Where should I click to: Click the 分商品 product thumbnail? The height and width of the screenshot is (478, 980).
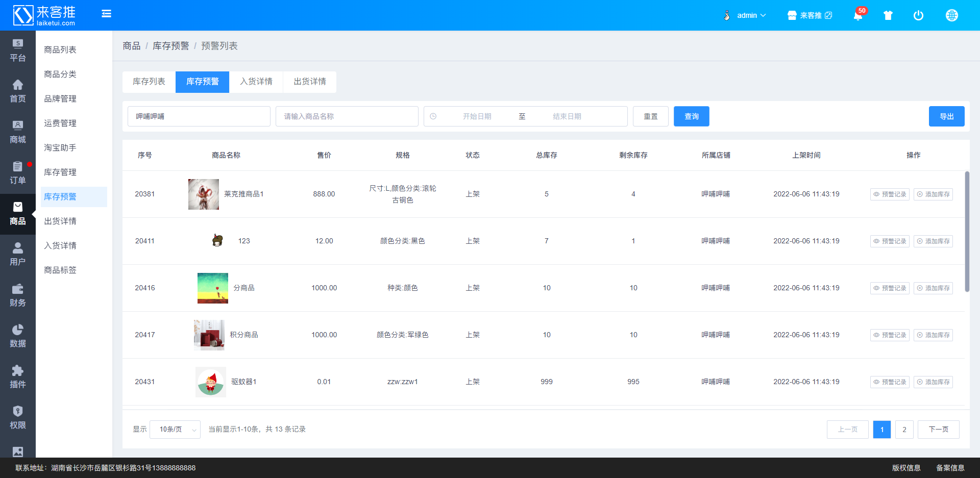213,288
